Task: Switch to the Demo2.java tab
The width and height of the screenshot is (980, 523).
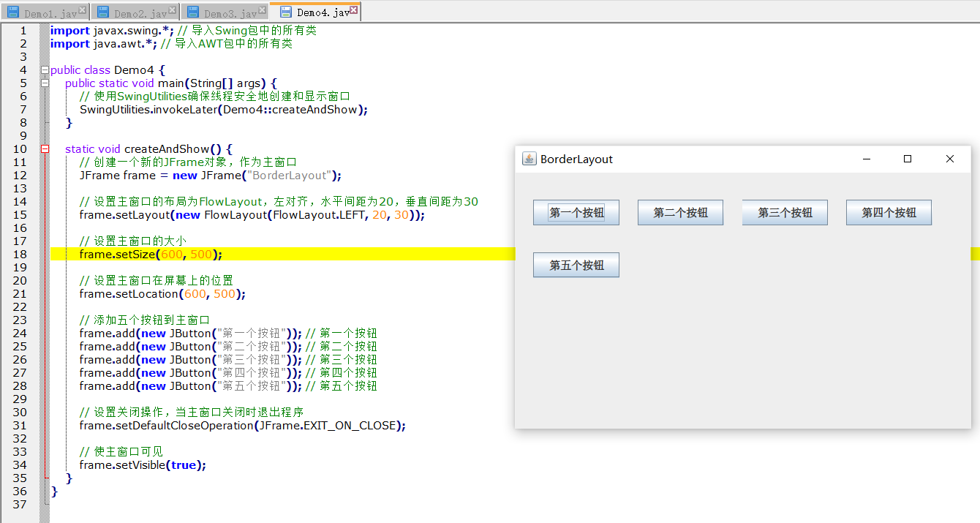Action: [135, 13]
